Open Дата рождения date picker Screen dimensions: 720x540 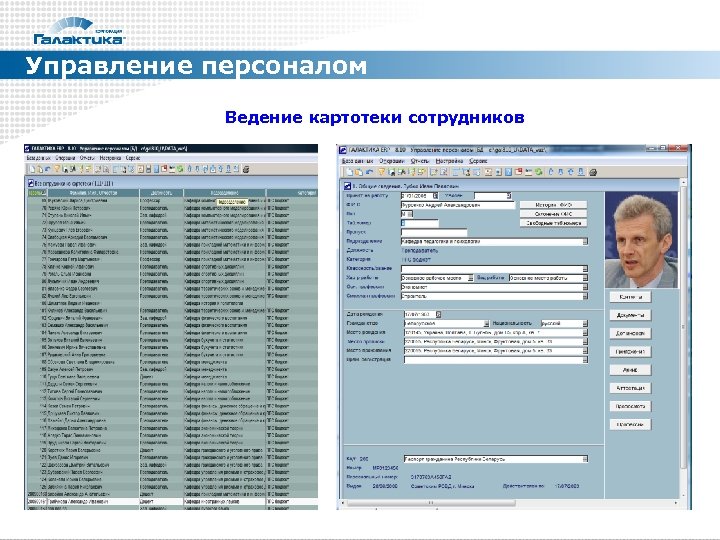(438, 315)
